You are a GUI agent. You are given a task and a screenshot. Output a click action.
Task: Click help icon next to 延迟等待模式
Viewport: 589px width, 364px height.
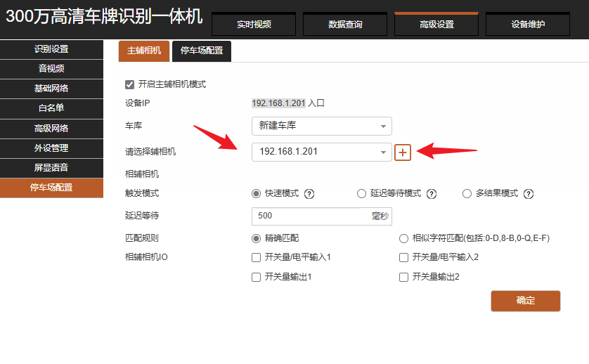pyautogui.click(x=432, y=194)
